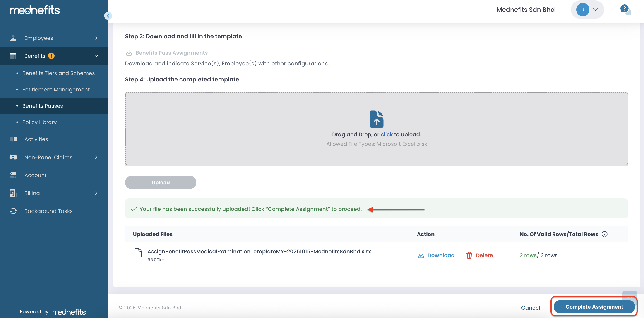
Task: Collapse the Benefits menu section
Action: coord(96,56)
